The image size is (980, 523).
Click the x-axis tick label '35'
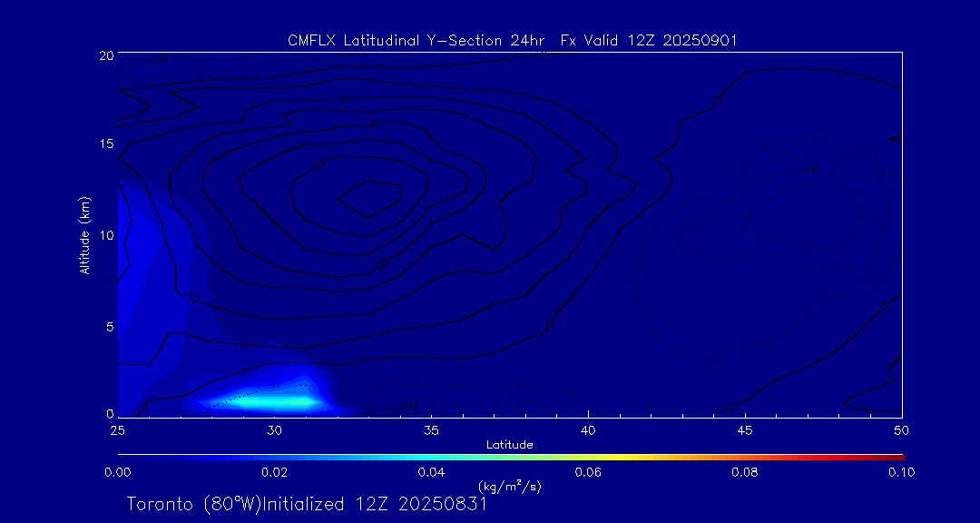coord(431,430)
